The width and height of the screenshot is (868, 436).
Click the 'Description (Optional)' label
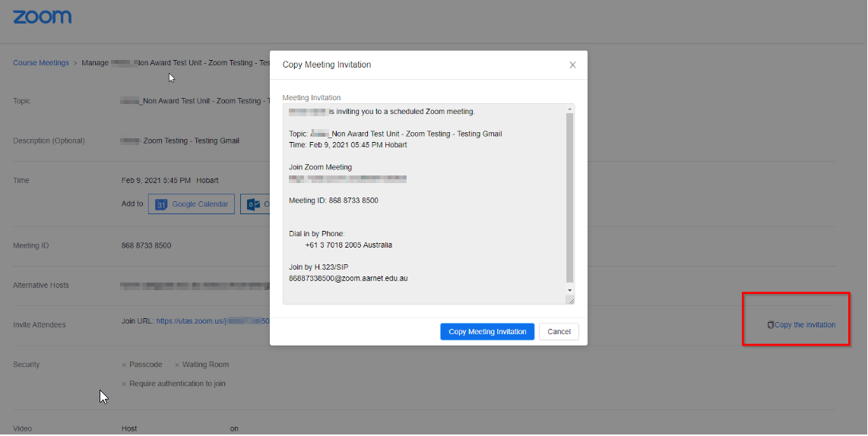tap(49, 141)
